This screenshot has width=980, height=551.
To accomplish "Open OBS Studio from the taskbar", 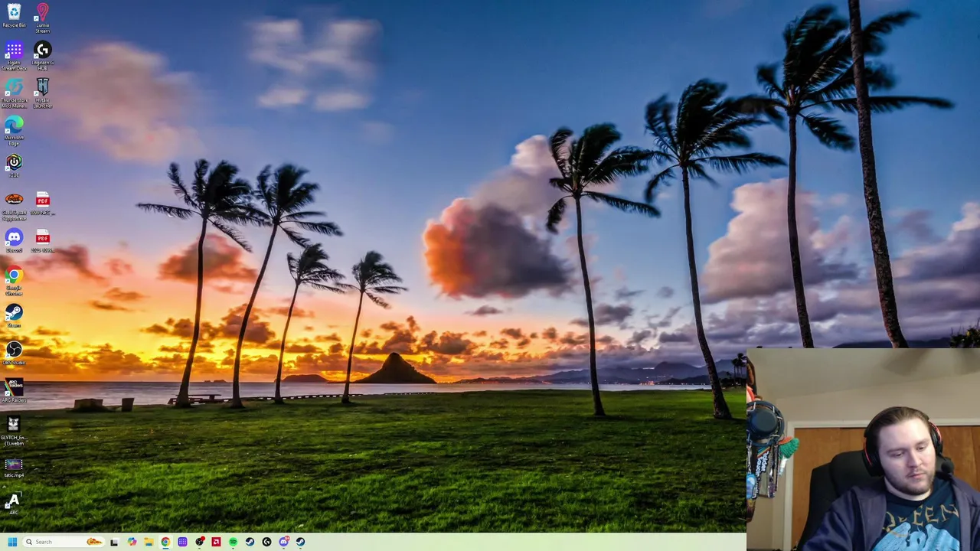I will tap(199, 542).
